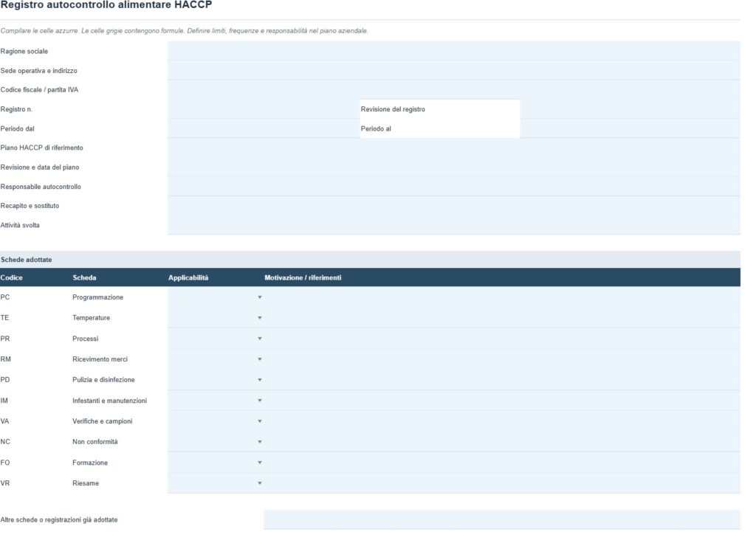Screen dimensions: 756x543
Task: Select Motivazione cell for Temperature row
Action: pyautogui.click(x=502, y=318)
